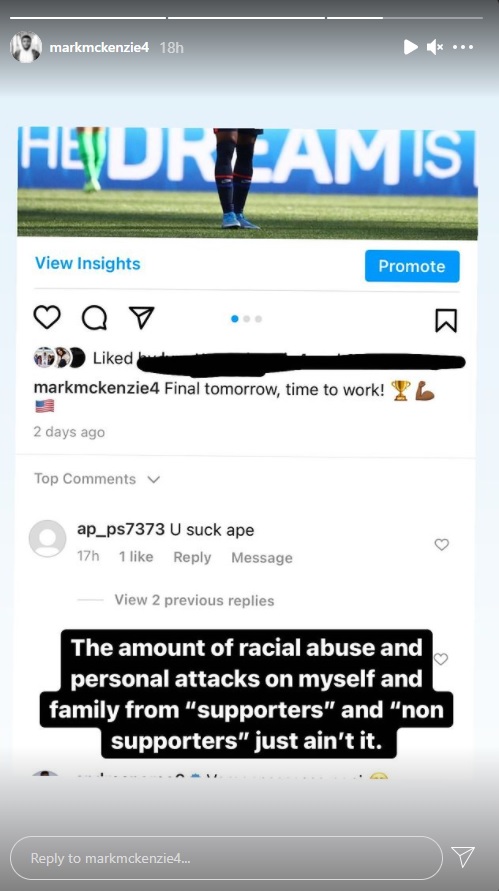The width and height of the screenshot is (499, 891).
Task: Reply to ap_ps7373 comment
Action: click(192, 557)
